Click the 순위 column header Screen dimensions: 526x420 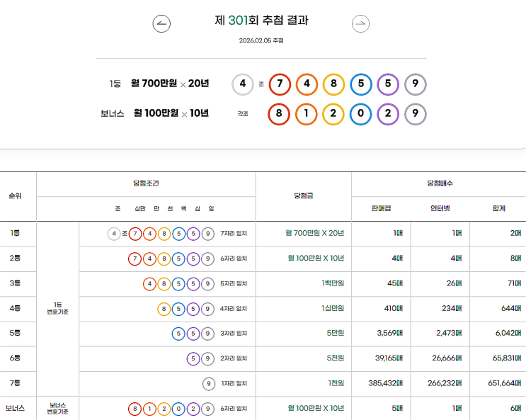pyautogui.click(x=15, y=195)
